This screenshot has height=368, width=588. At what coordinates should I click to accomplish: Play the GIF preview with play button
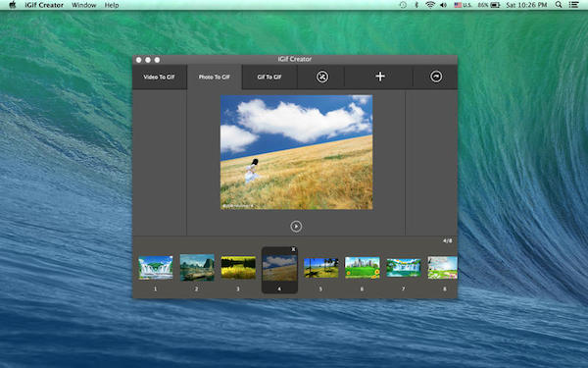[296, 227]
